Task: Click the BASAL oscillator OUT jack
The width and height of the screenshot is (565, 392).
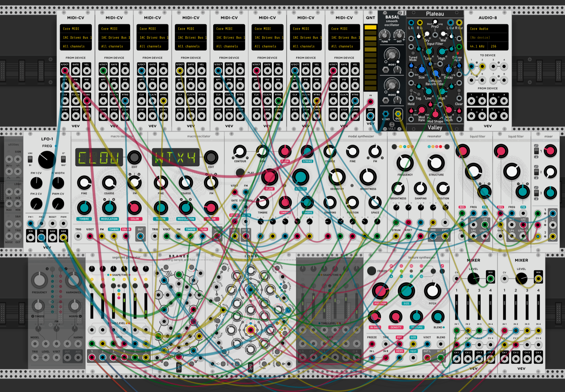Action: [x=398, y=114]
